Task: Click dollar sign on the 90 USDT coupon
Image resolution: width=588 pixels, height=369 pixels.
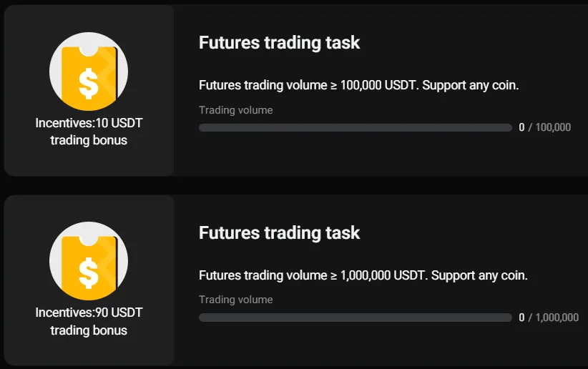Action: click(89, 273)
